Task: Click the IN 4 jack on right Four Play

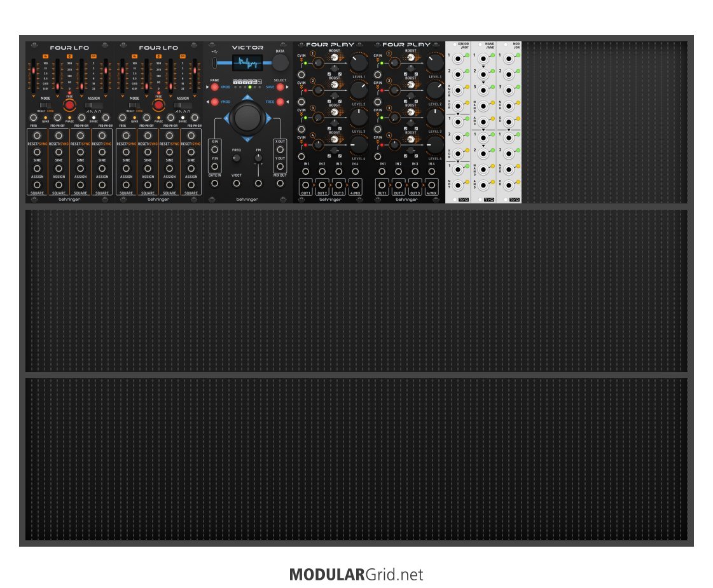Action: (431, 172)
